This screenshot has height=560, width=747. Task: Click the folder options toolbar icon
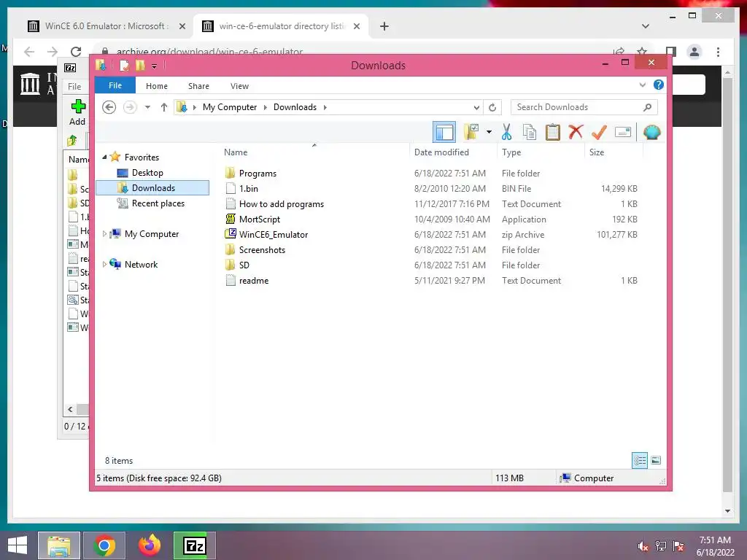[471, 132]
